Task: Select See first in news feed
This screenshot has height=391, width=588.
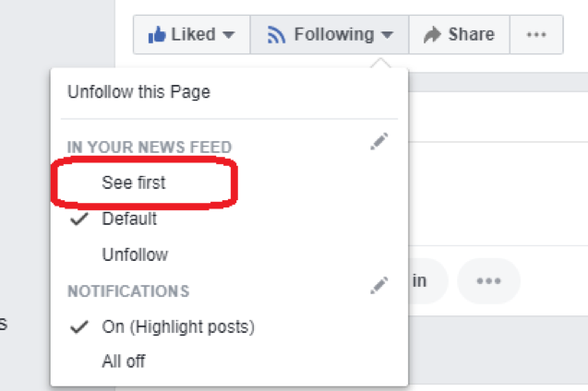Action: pyautogui.click(x=134, y=183)
